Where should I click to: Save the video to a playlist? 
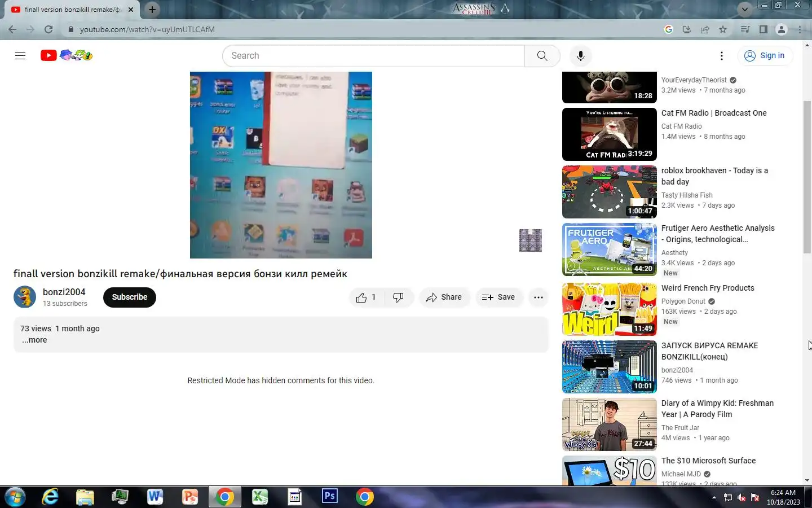(x=498, y=297)
